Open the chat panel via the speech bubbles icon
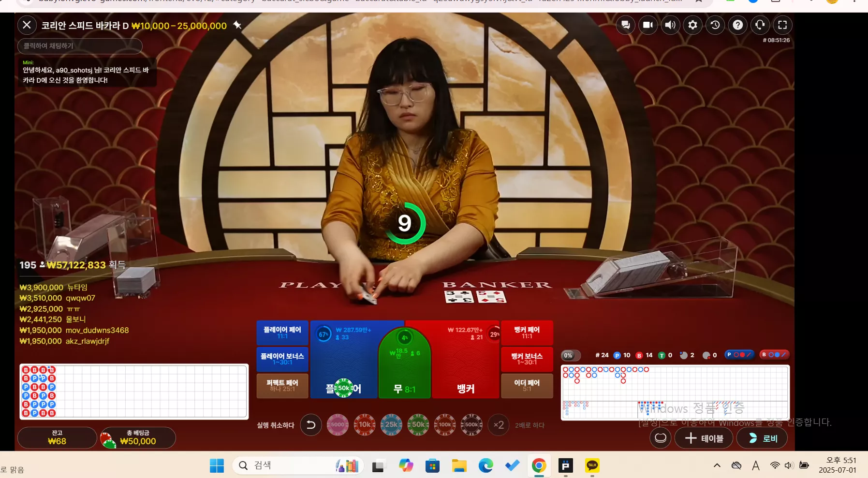 click(x=626, y=25)
